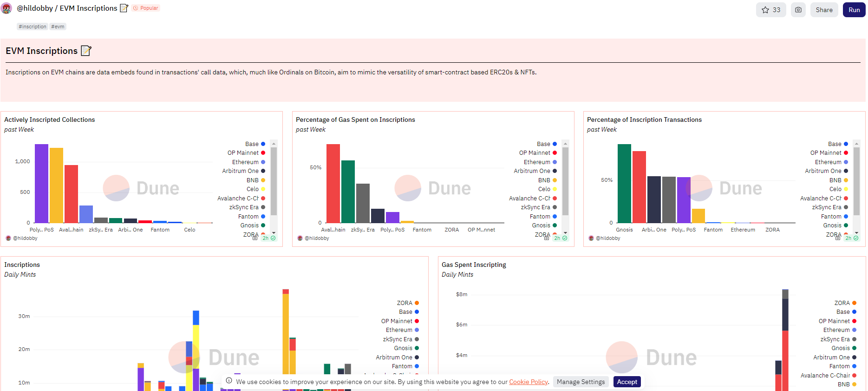Toggle Ethereum in Gas Spent Inscripting legend
This screenshot has width=868, height=391.
click(840, 330)
